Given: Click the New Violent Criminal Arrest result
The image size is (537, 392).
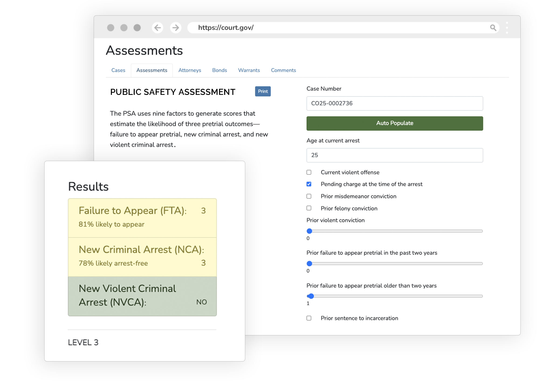Looking at the screenshot, I should [142, 296].
